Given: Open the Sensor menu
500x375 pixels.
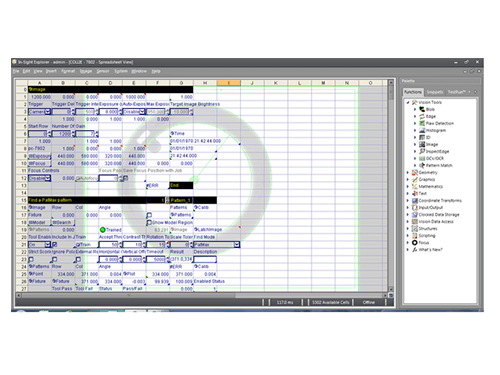Looking at the screenshot, I should 103,71.
